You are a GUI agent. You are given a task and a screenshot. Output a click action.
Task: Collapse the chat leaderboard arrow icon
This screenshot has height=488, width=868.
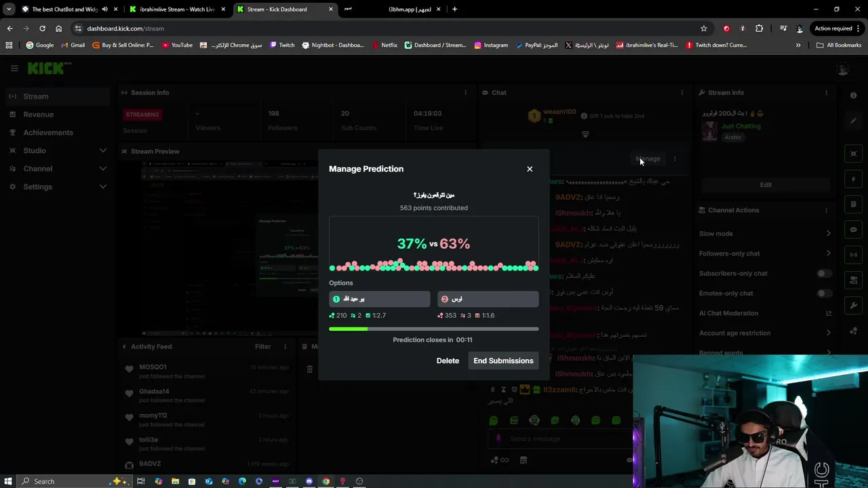pyautogui.click(x=585, y=135)
